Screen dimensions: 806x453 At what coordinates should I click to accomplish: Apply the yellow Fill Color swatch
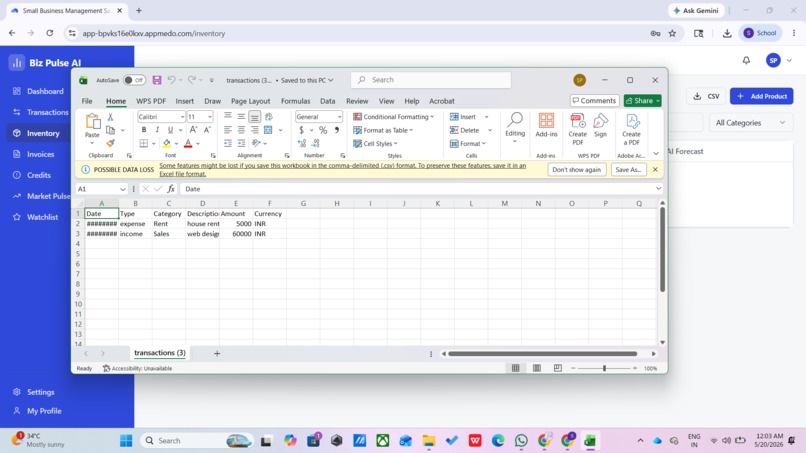(167, 143)
